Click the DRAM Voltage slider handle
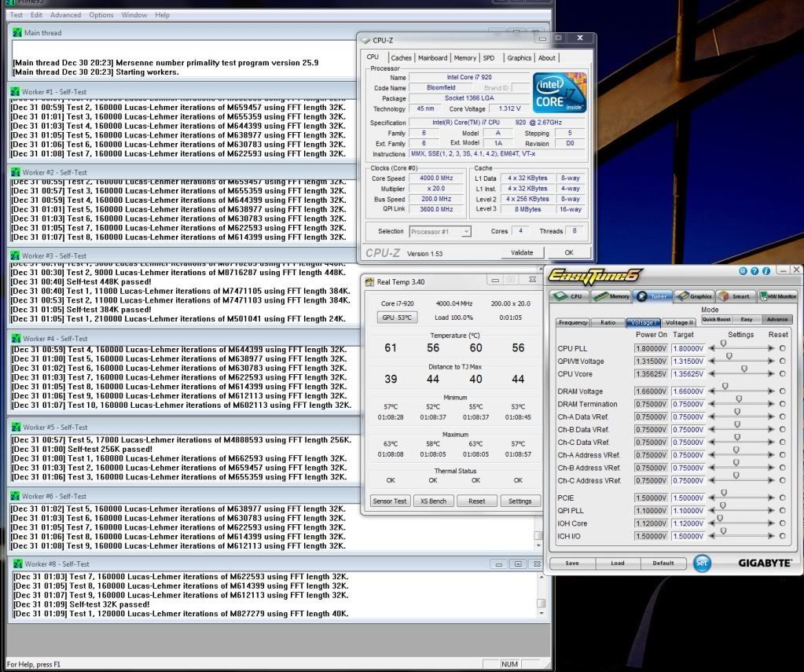Viewport: 804px width, 672px height. point(725,386)
